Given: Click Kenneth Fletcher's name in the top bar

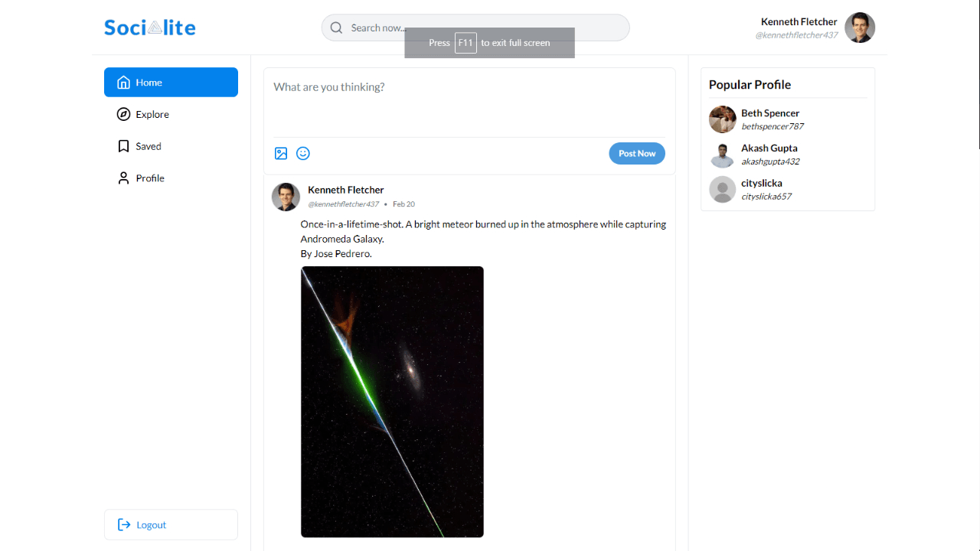Looking at the screenshot, I should pyautogui.click(x=799, y=21).
